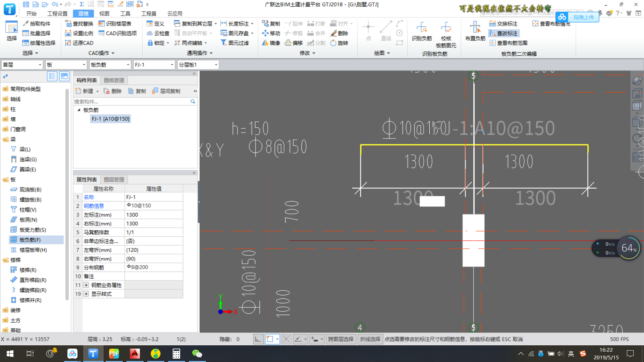This screenshot has height=362, width=644.
Task: Click the Windows Start button
Action: click(x=10, y=354)
